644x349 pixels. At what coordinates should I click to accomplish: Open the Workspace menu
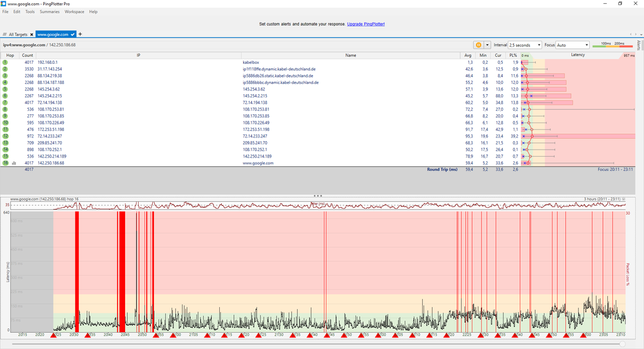pyautogui.click(x=74, y=12)
